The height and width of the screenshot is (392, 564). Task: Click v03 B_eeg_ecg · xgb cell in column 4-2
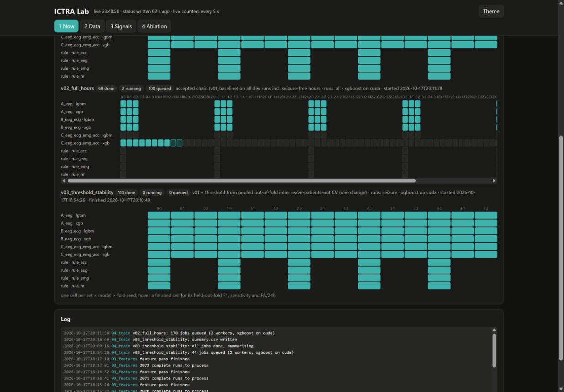click(486, 239)
